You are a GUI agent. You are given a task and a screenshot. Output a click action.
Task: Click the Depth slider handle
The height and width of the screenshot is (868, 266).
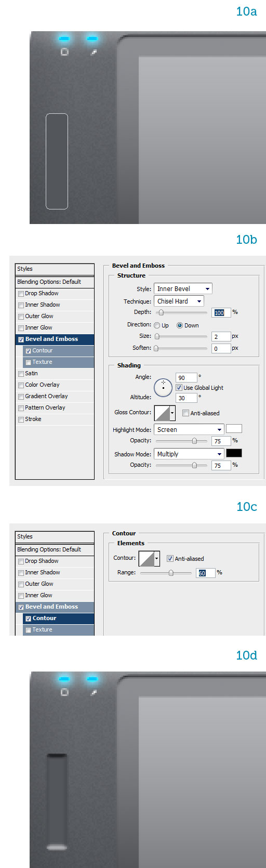pos(161,312)
